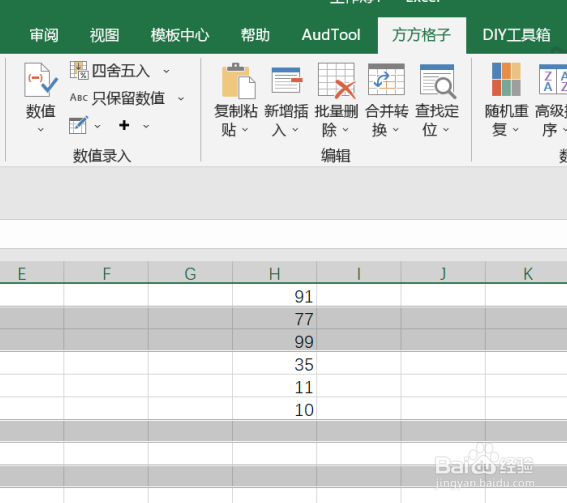This screenshot has height=503, width=567.
Task: Click the 复制粘贴 clipboard icon
Action: (239, 81)
